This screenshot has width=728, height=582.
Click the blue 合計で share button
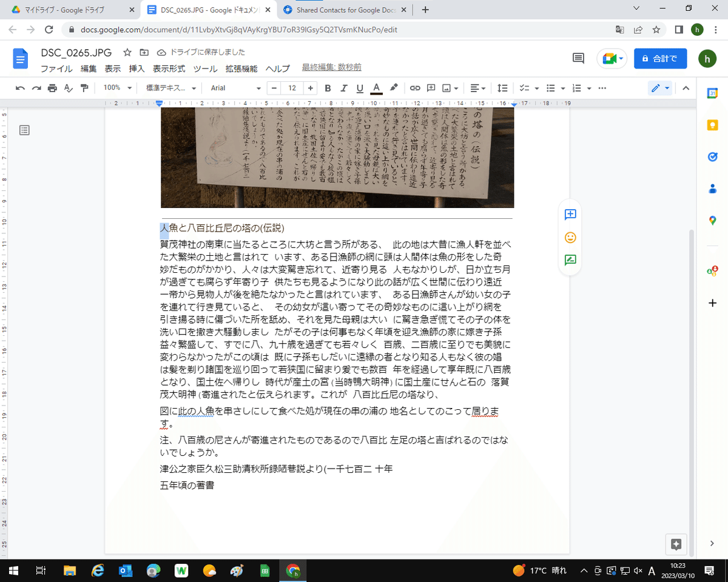coord(660,58)
